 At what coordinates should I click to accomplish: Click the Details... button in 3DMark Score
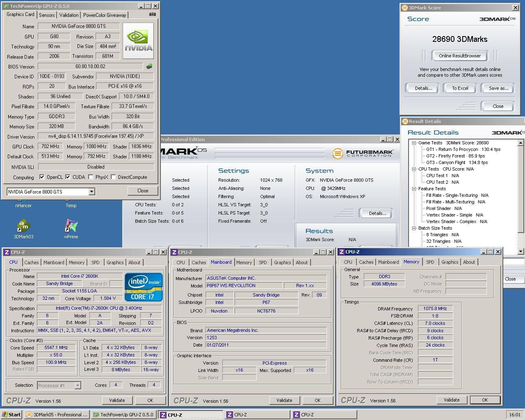[x=423, y=88]
